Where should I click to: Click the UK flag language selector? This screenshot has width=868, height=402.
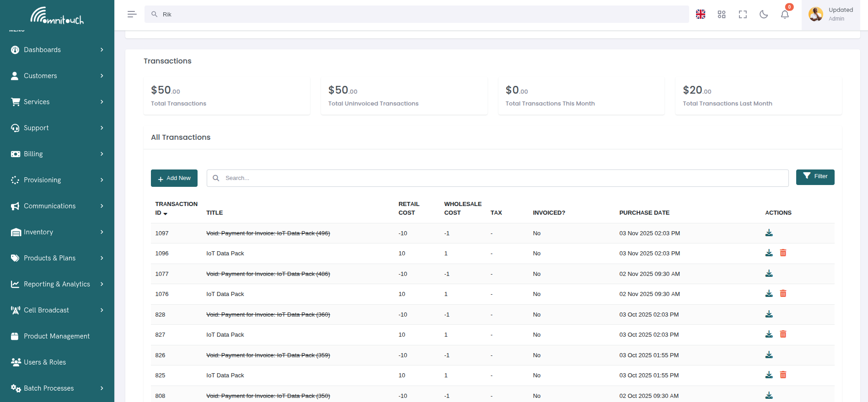[701, 15]
